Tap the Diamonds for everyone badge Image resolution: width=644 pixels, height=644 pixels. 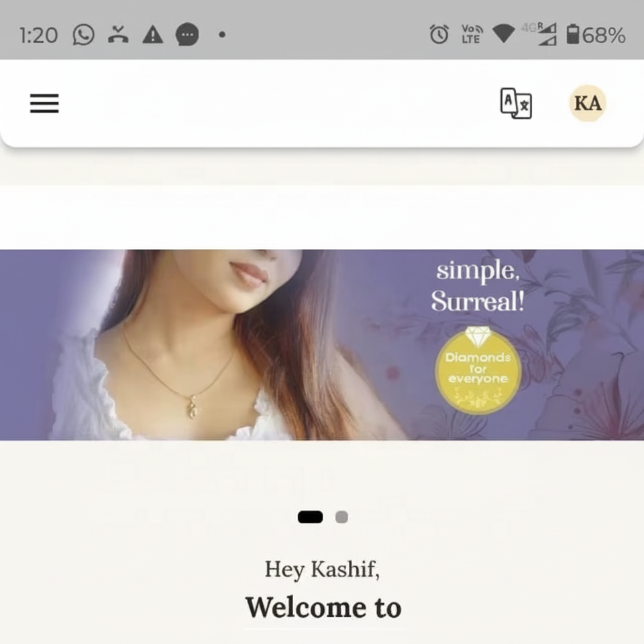click(478, 370)
